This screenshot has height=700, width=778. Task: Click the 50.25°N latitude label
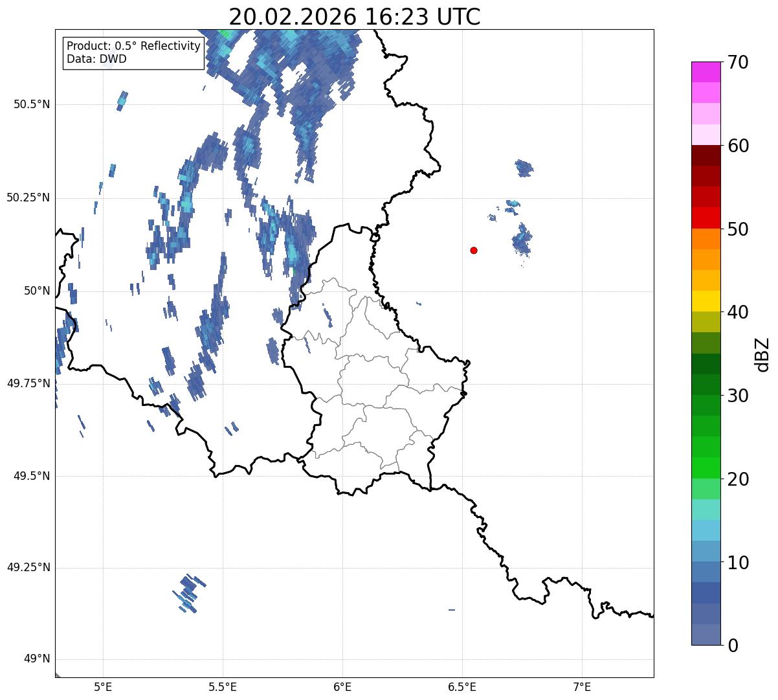[28, 198]
